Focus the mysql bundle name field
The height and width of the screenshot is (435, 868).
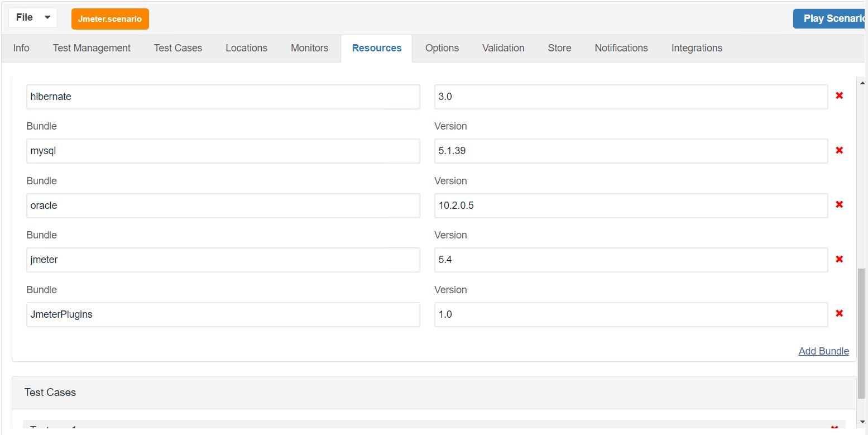click(223, 151)
